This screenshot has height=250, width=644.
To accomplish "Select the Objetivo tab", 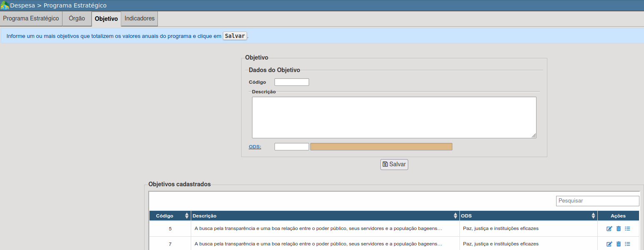I will point(106,19).
